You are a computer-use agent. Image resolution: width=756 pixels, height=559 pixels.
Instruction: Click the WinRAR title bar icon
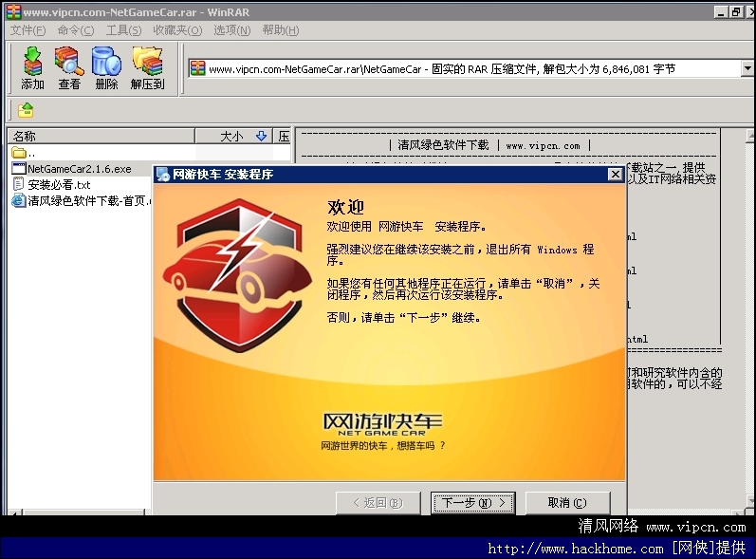[13, 11]
